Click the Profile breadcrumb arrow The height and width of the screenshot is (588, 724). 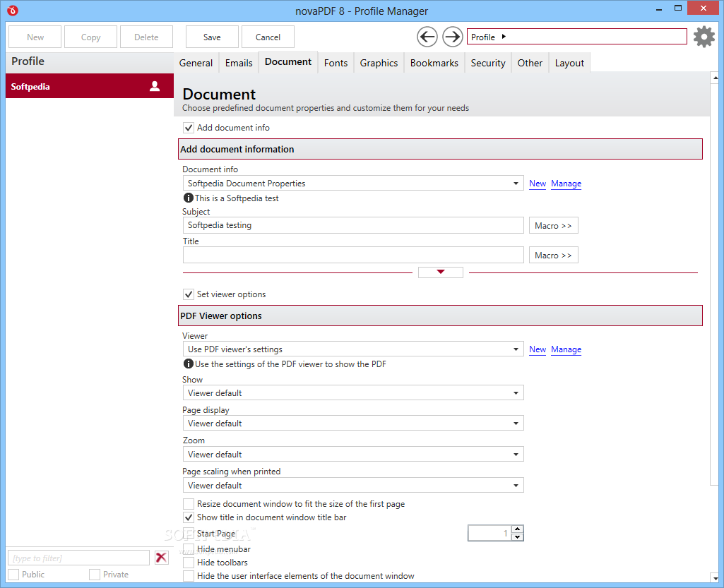tap(504, 37)
